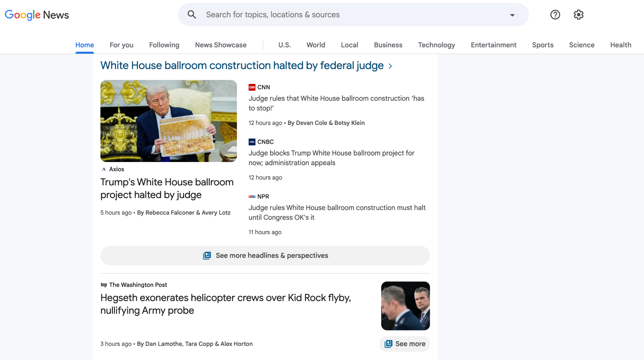This screenshot has width=644, height=360.
Task: Click the NPR source icon
Action: 252,196
